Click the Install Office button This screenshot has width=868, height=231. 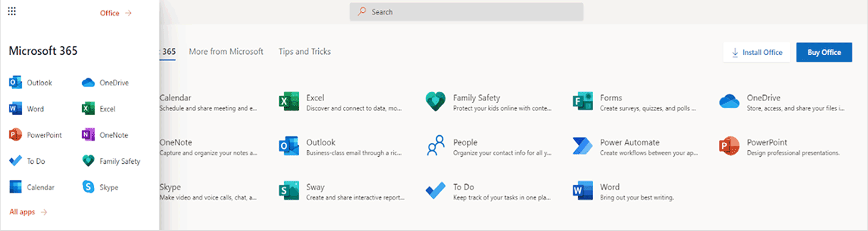click(x=756, y=52)
